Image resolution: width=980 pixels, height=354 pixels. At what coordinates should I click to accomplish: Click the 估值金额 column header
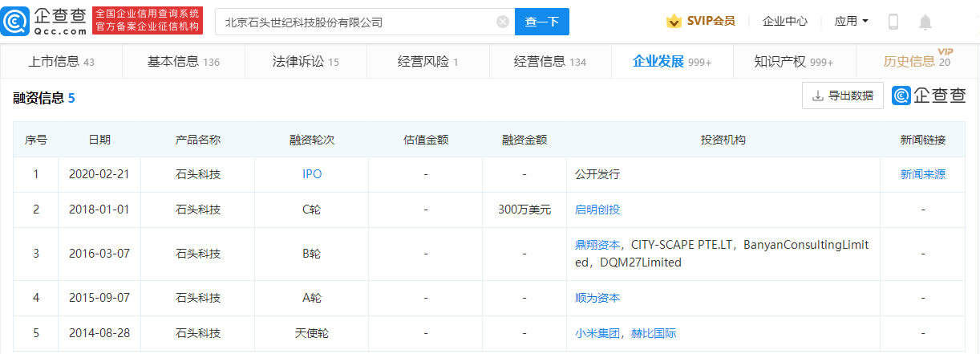coord(426,140)
